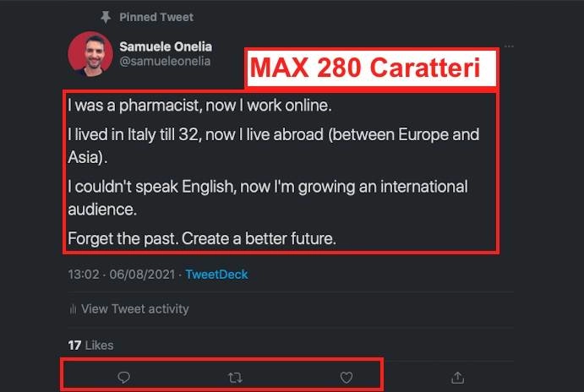Click the pin icon above the tweet
This screenshot has height=392, width=584.
tap(106, 17)
